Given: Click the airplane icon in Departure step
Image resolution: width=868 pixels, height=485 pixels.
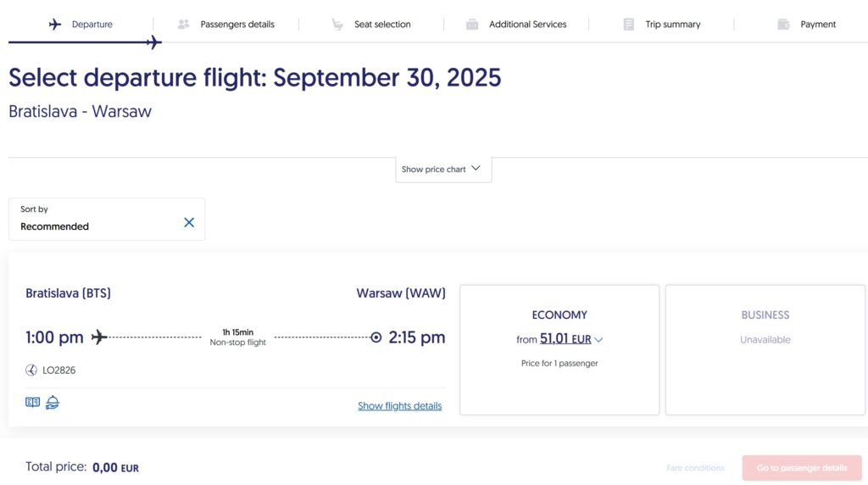Looking at the screenshot, I should click(x=56, y=25).
